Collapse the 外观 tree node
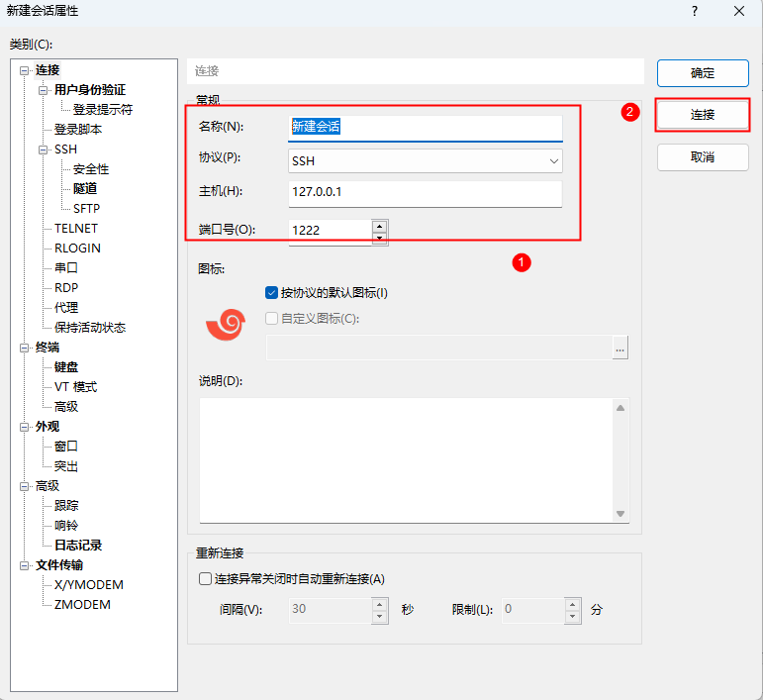 coord(24,427)
